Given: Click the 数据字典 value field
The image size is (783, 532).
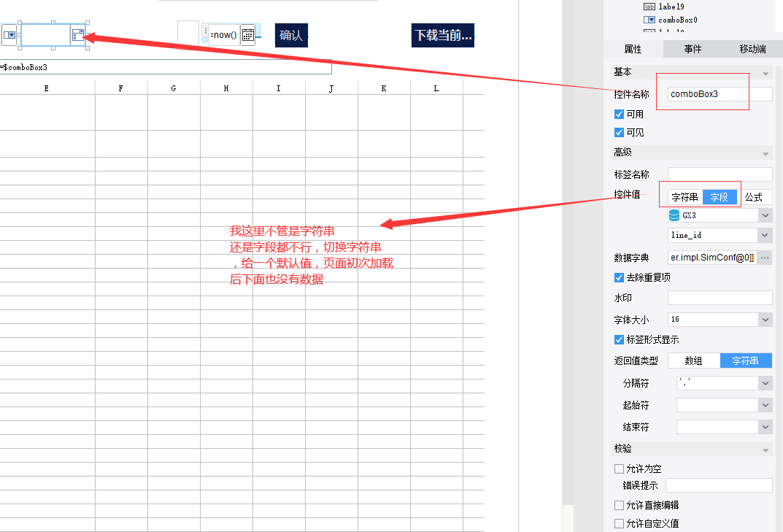Looking at the screenshot, I should pyautogui.click(x=713, y=258).
